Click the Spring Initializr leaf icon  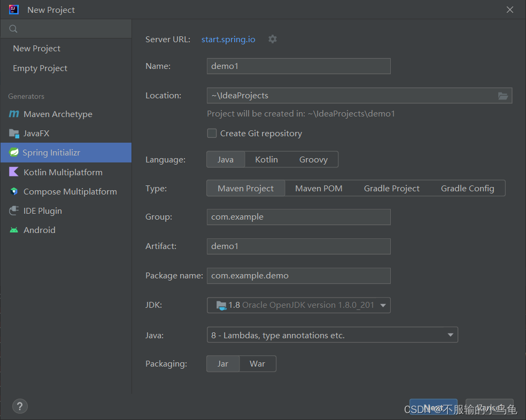pyautogui.click(x=14, y=153)
